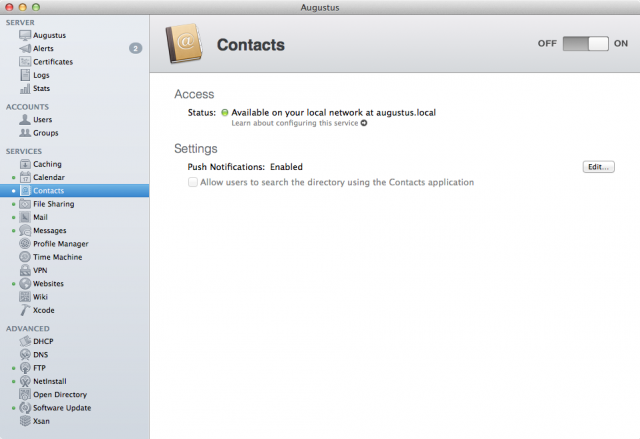This screenshot has width=640, height=439.
Task: Click the 'Augustus' server row label
Action: click(x=49, y=35)
